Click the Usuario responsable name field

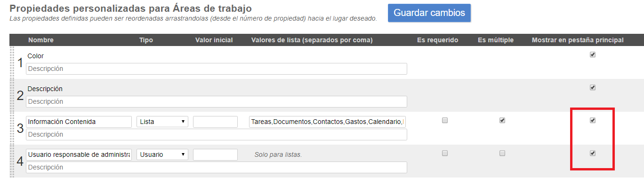click(x=79, y=154)
